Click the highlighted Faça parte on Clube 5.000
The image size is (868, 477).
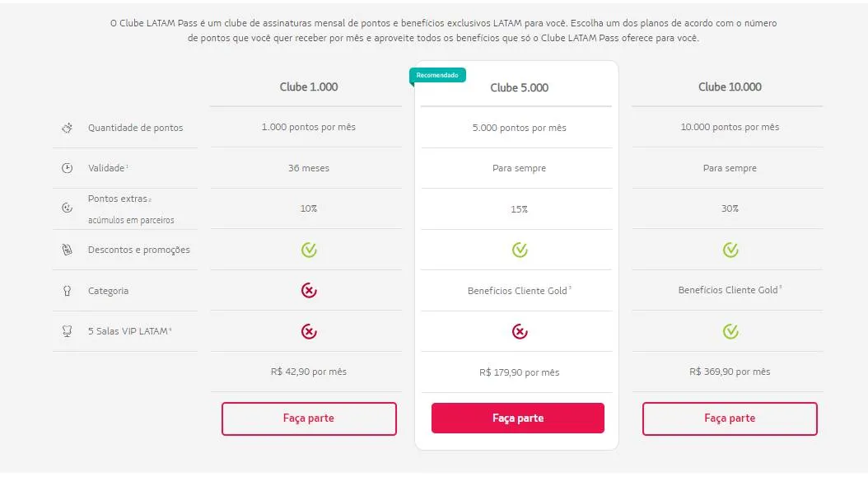[517, 418]
